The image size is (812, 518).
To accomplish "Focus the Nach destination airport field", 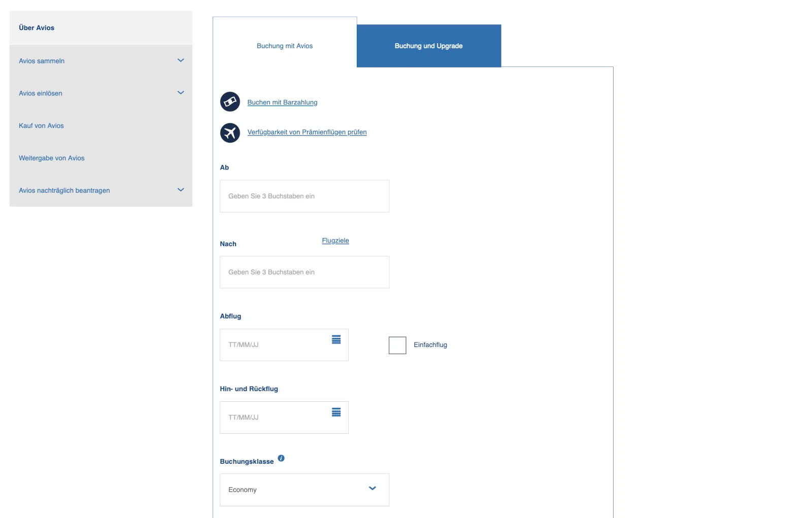I will pyautogui.click(x=304, y=272).
